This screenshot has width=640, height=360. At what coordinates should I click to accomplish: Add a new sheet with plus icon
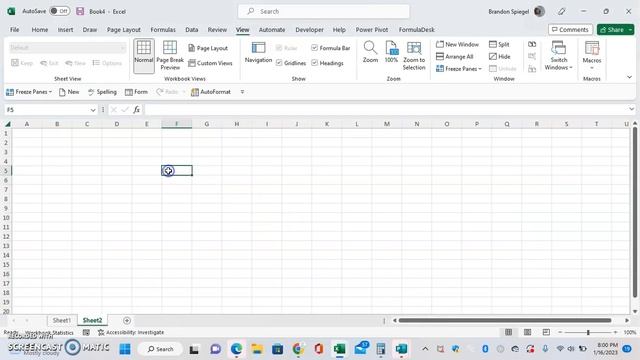tap(127, 320)
